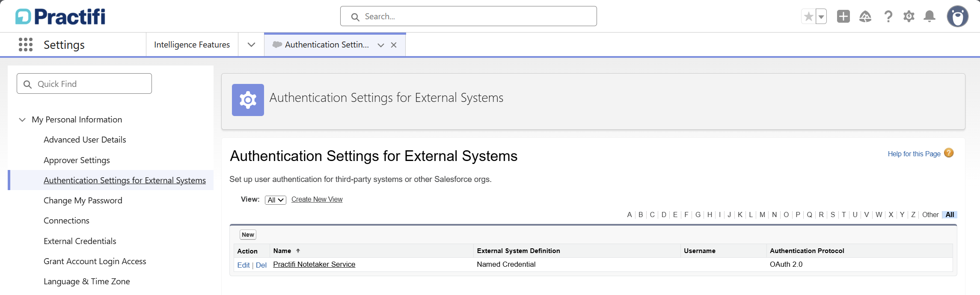Select the Intelligence Features tab

click(x=192, y=45)
